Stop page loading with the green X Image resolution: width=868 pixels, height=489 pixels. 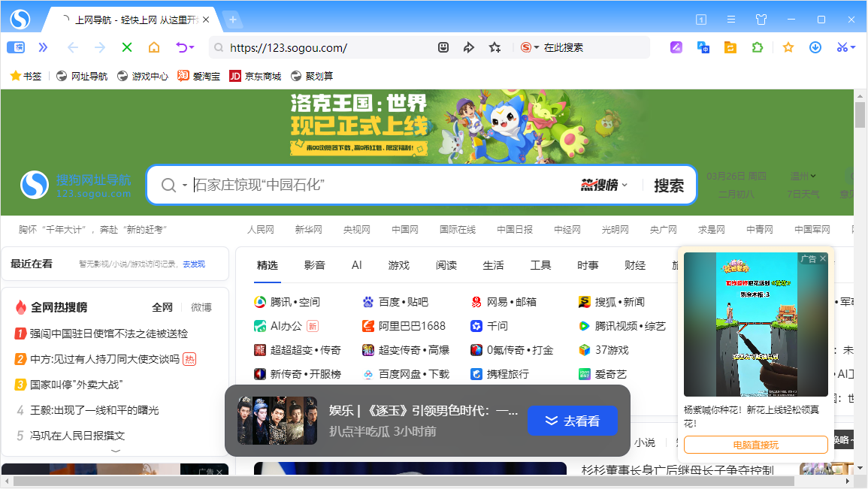[127, 47]
